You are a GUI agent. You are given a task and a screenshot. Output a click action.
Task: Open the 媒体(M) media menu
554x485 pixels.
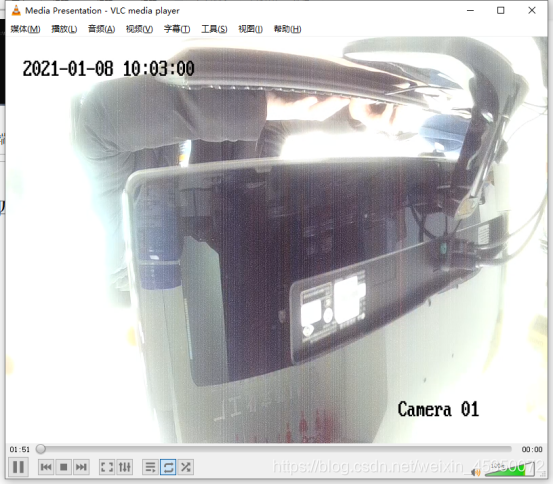click(25, 29)
